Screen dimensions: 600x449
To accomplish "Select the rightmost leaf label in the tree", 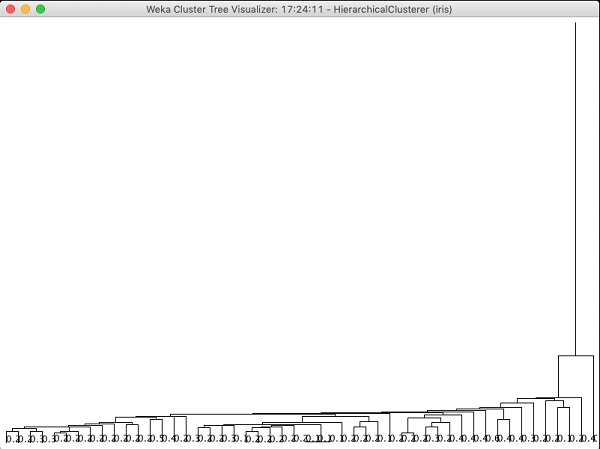I will point(594,439).
